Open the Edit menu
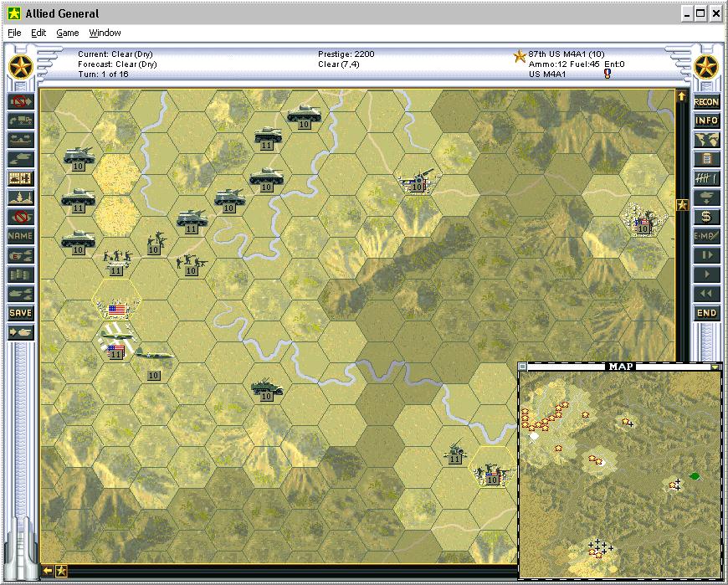Image resolution: width=728 pixels, height=585 pixels. point(38,33)
